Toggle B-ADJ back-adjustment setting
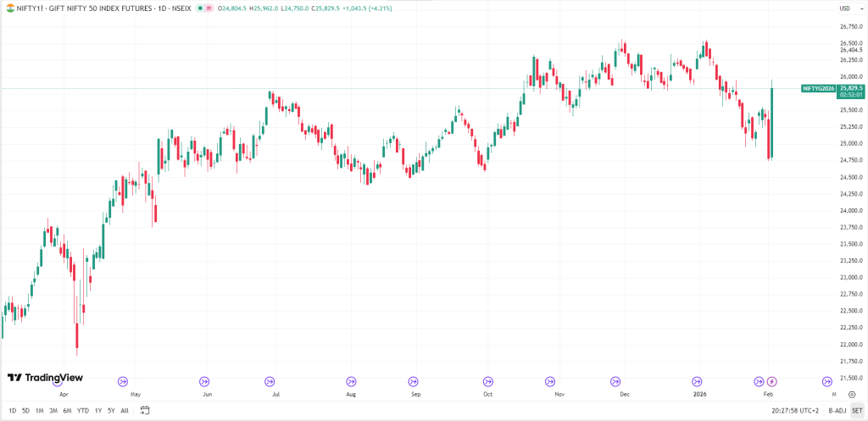 coord(837,411)
